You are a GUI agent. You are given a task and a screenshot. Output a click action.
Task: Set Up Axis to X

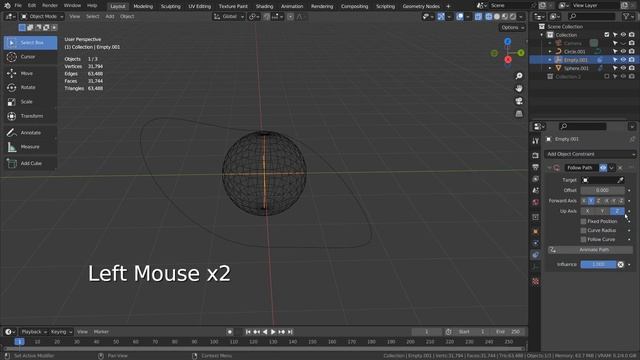(587, 211)
